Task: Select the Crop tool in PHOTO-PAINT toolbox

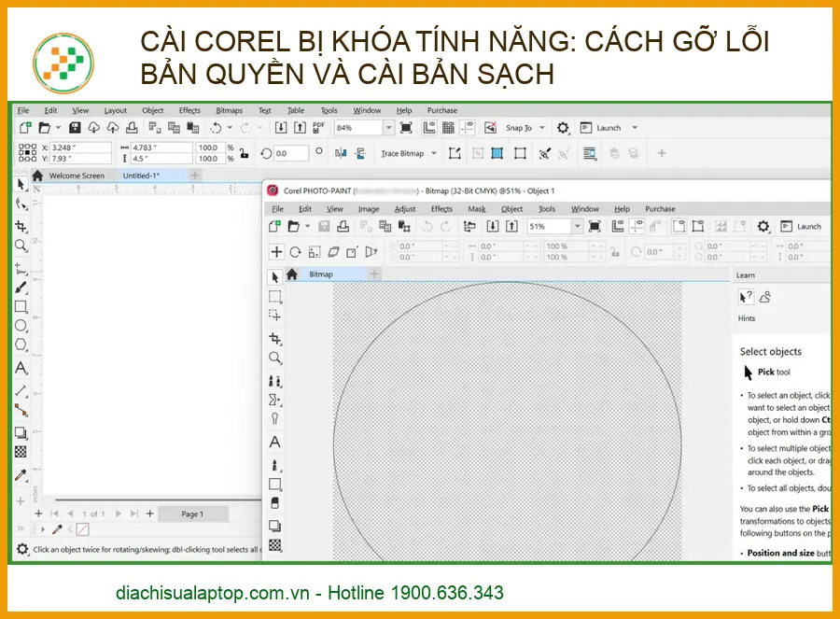Action: [x=275, y=338]
